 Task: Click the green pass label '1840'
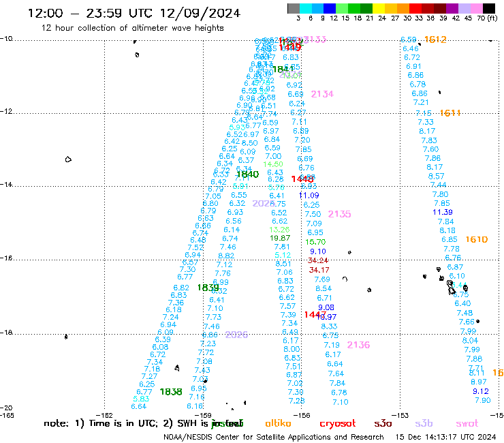(x=247, y=174)
